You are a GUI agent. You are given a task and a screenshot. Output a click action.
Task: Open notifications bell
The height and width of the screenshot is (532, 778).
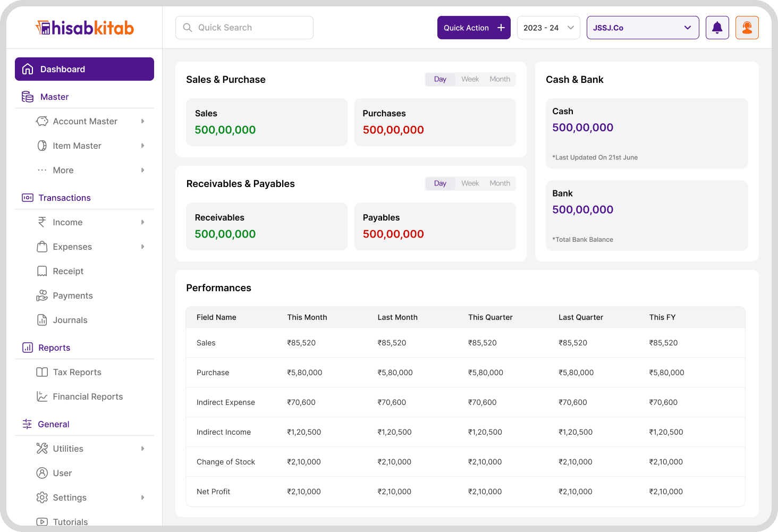tap(717, 28)
